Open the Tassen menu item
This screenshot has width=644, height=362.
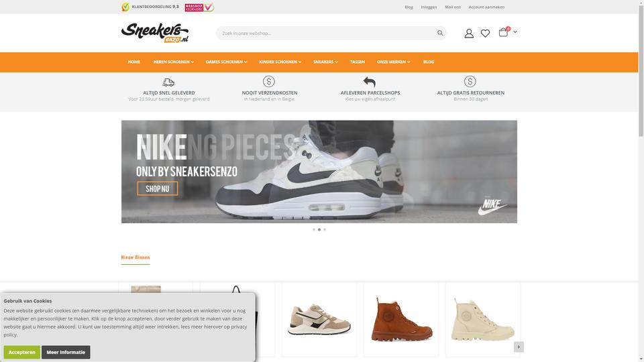pos(358,62)
